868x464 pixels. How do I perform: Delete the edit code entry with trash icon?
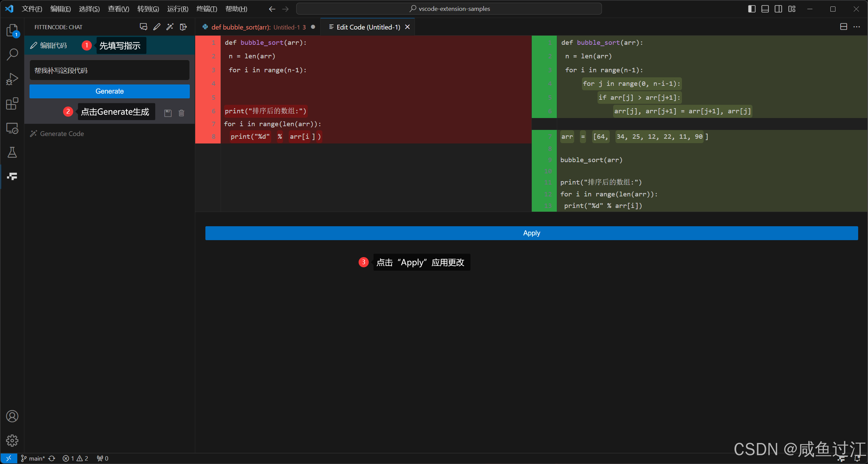181,113
